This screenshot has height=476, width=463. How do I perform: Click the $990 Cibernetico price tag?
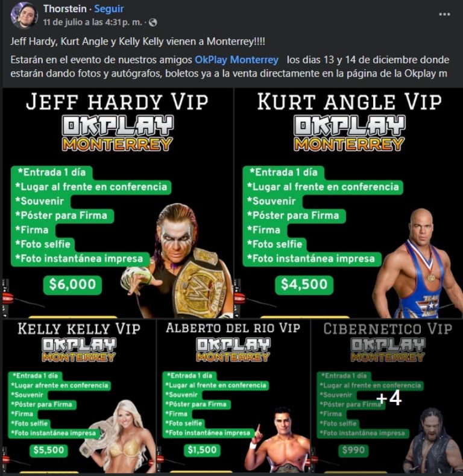click(353, 450)
